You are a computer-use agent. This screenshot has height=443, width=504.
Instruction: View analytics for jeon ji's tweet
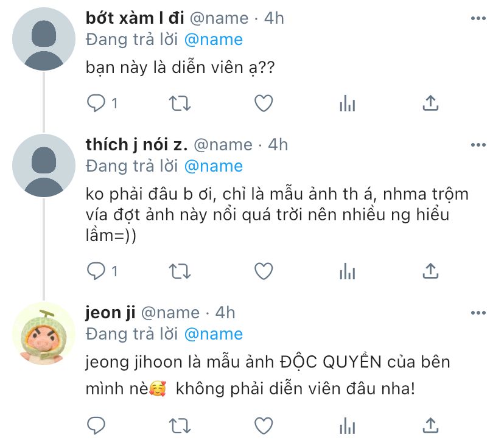click(x=347, y=424)
